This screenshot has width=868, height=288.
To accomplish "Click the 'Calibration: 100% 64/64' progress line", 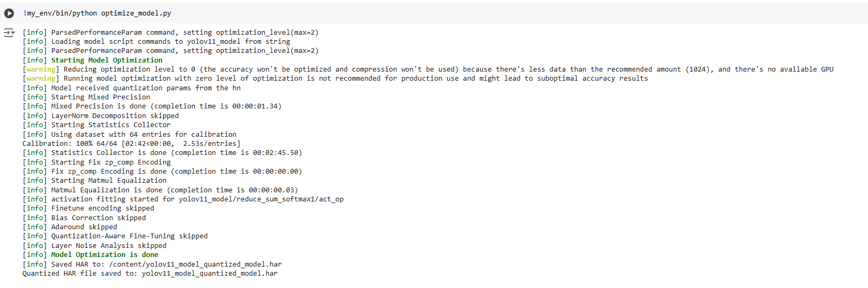I will coord(131,144).
